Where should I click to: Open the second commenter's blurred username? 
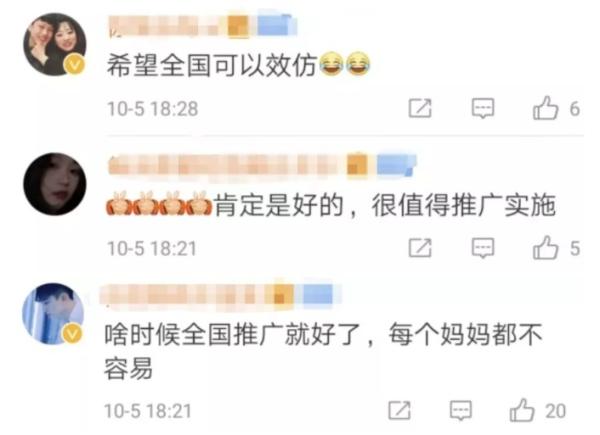[x=262, y=165]
